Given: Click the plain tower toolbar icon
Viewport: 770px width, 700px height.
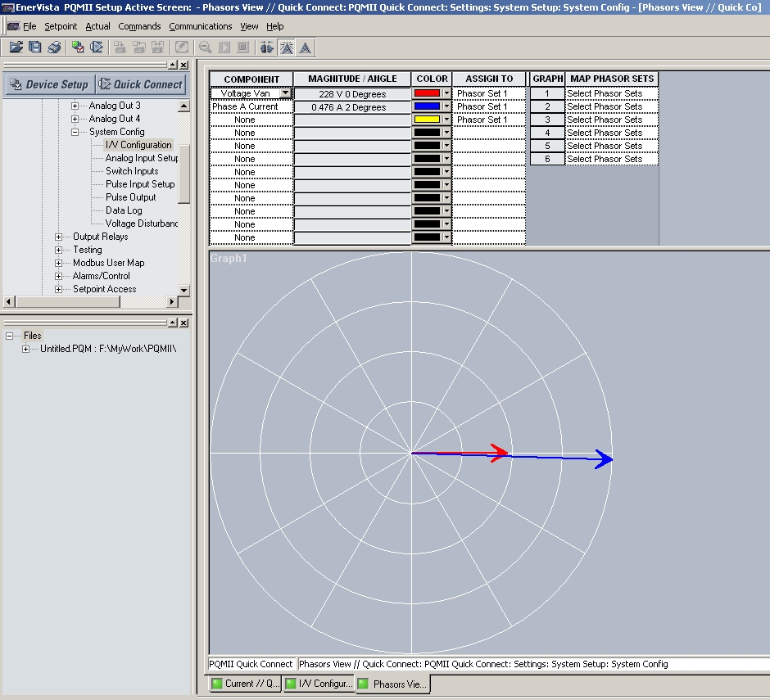Looking at the screenshot, I should pyautogui.click(x=306, y=47).
